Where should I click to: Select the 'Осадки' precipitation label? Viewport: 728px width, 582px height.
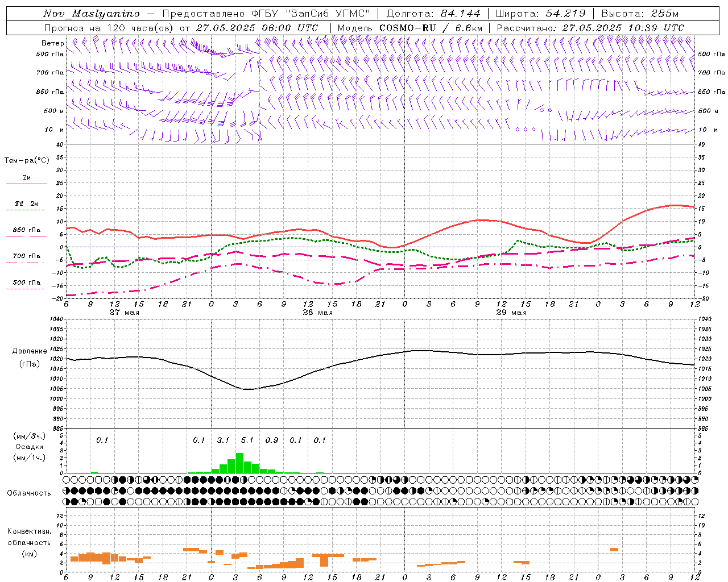(x=29, y=447)
